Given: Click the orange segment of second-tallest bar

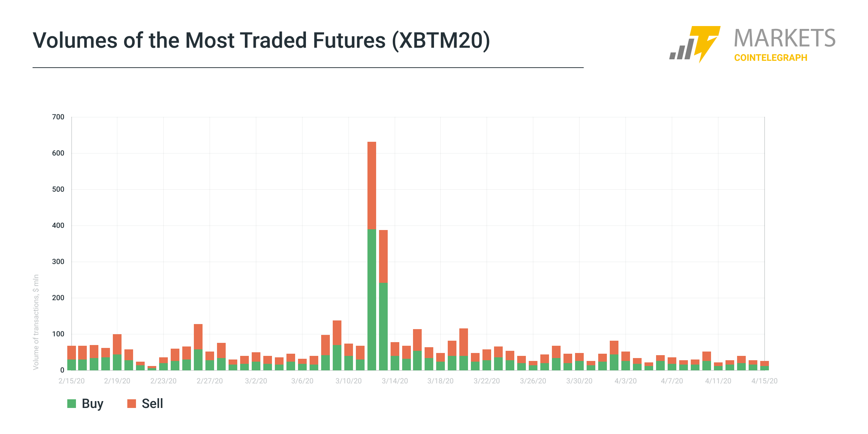Looking at the screenshot, I should pyautogui.click(x=383, y=256).
